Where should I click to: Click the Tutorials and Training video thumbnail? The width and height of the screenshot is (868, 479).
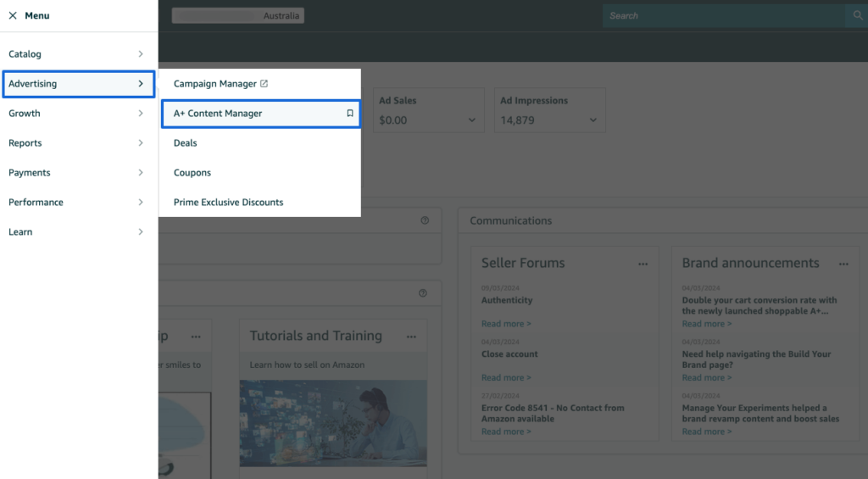click(x=333, y=423)
